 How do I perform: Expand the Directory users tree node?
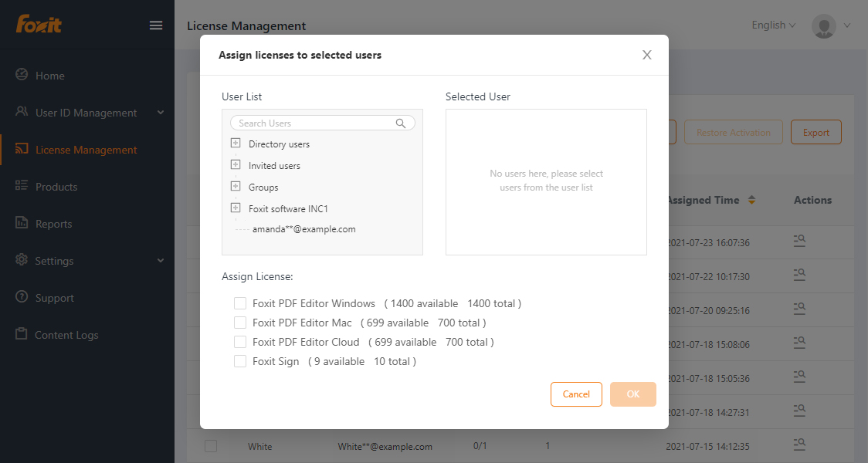(236, 144)
